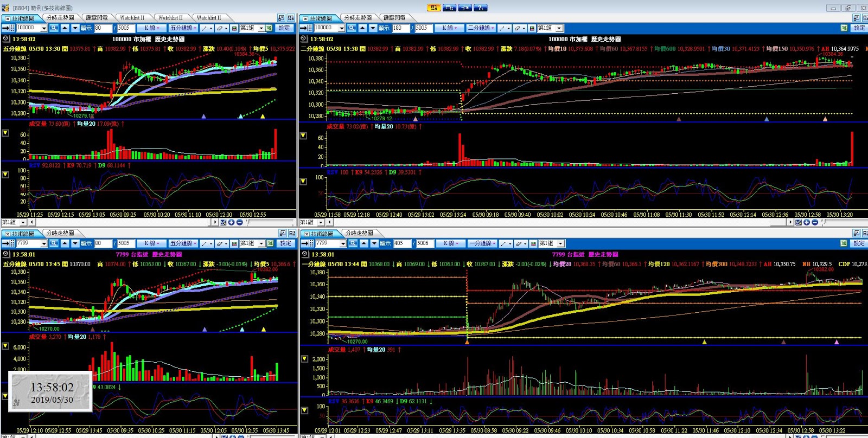Open symbol 7799 dropdown in bottom-left panel
Screen dimensions: 868x438
coord(44,243)
